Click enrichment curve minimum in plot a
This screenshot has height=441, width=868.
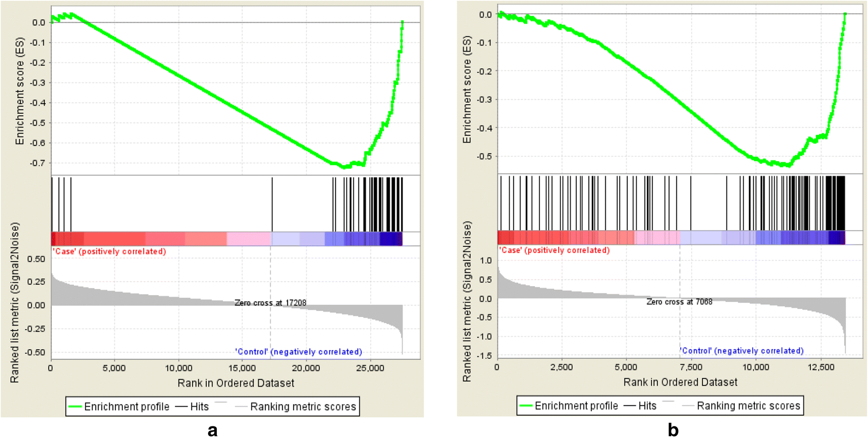tap(343, 167)
